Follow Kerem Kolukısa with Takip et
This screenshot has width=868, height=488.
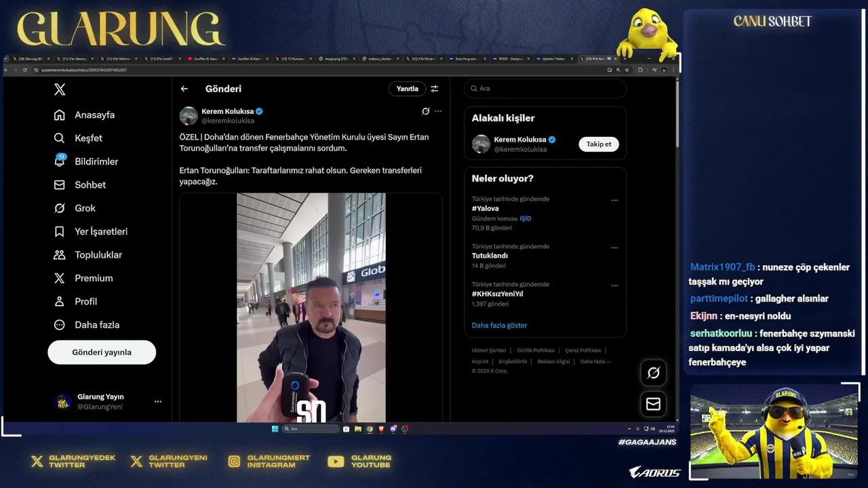click(599, 144)
